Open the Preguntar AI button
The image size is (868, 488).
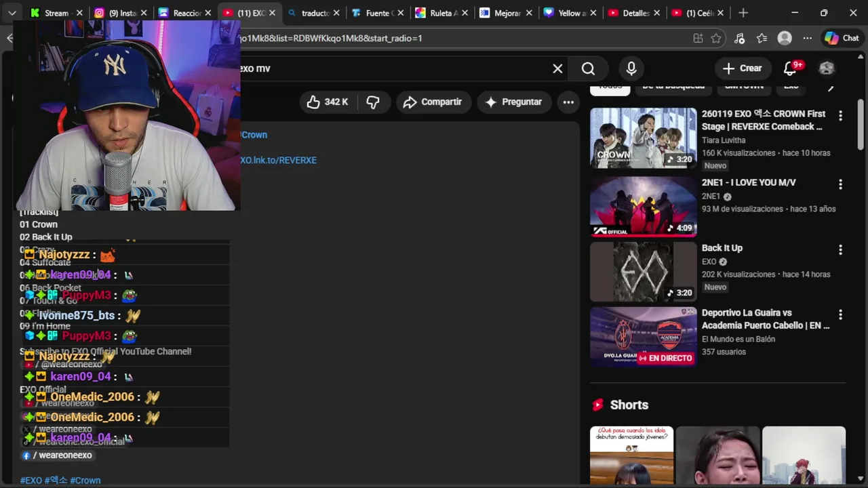click(514, 102)
